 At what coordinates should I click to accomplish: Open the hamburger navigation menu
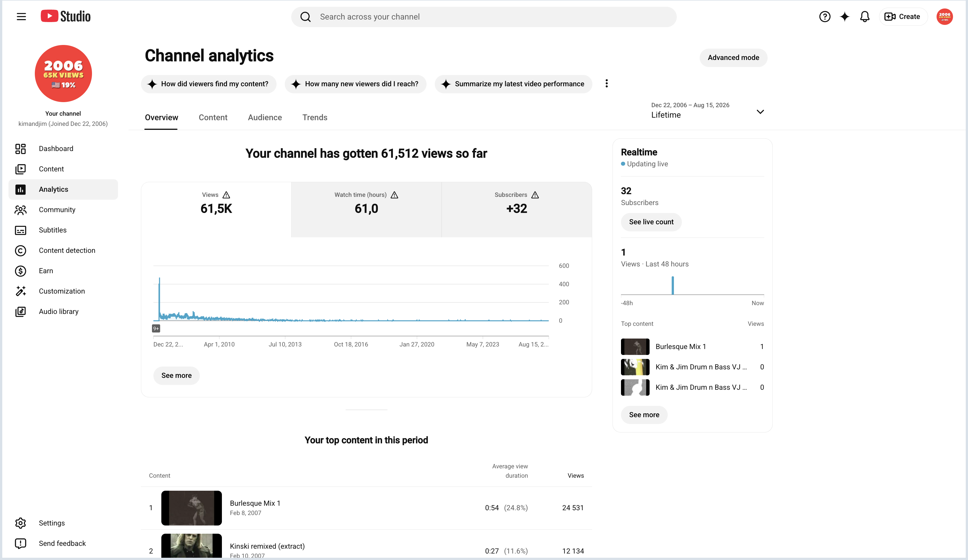click(x=21, y=16)
